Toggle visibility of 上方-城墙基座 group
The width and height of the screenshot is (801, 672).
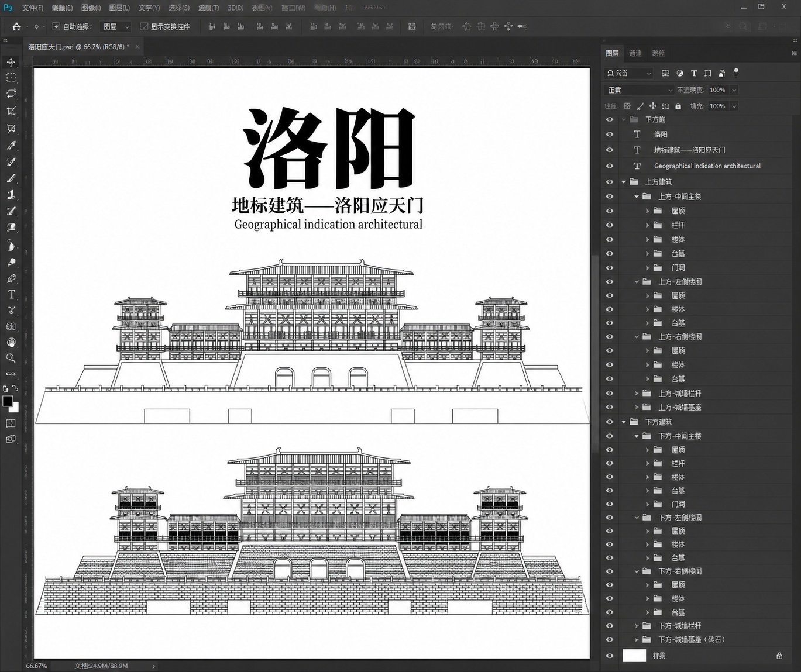pyautogui.click(x=610, y=407)
